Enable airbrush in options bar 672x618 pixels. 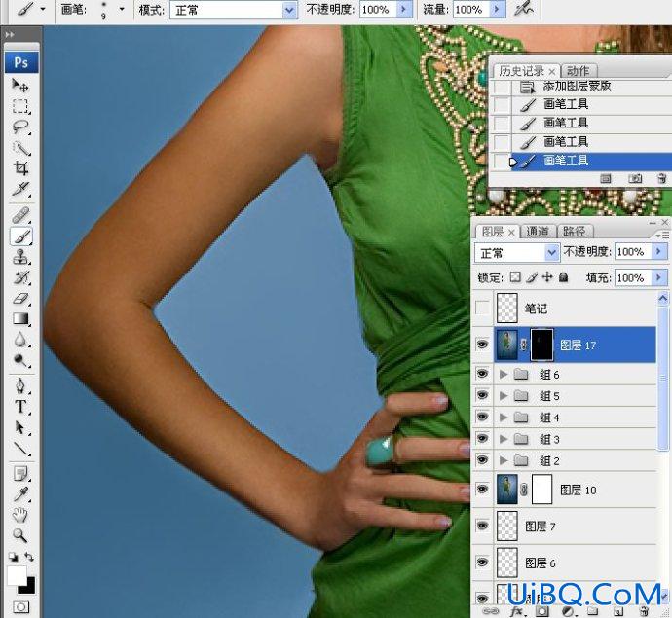click(x=524, y=9)
